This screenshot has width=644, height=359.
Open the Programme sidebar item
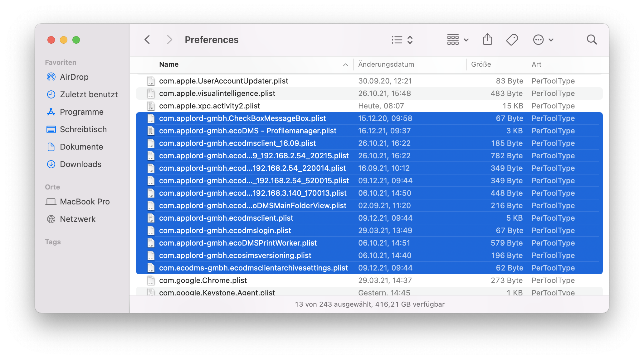[x=81, y=112]
